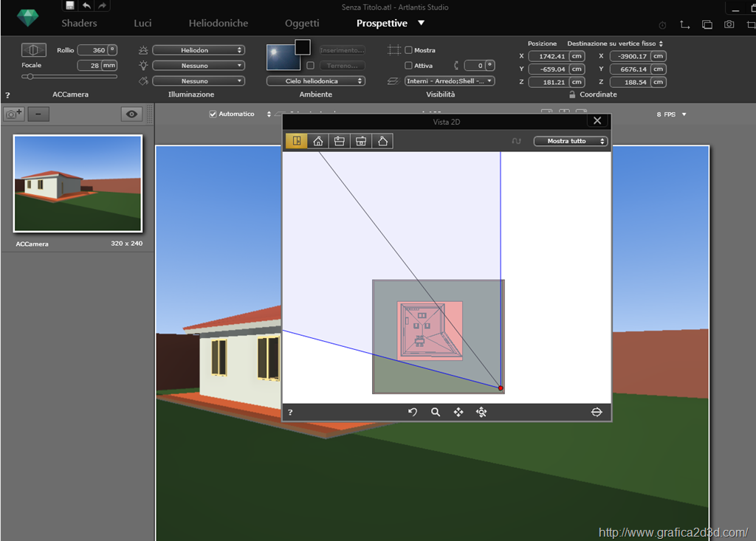Uncheck the Automatico checkbox
Viewport: 756px width, 541px height.
pos(213,114)
